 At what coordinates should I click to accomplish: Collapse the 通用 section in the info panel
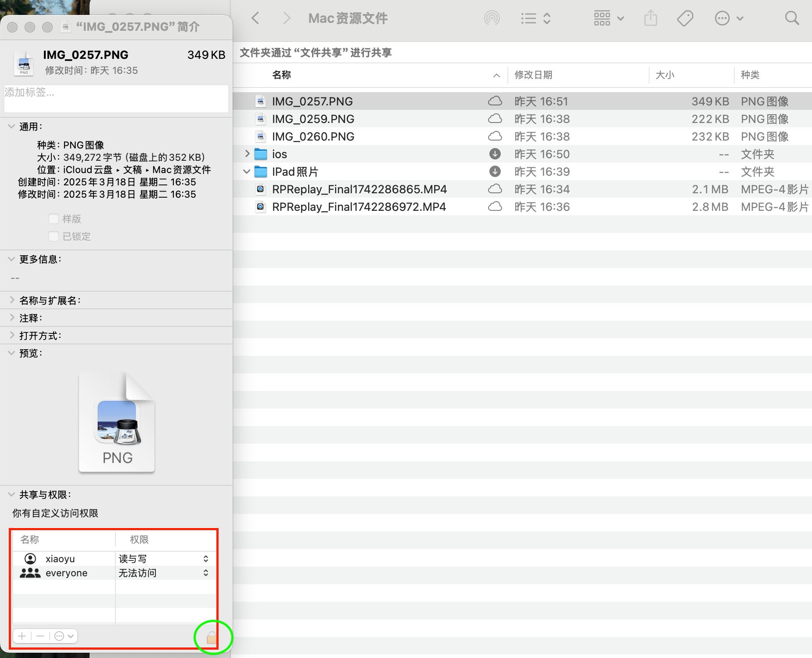[11, 126]
